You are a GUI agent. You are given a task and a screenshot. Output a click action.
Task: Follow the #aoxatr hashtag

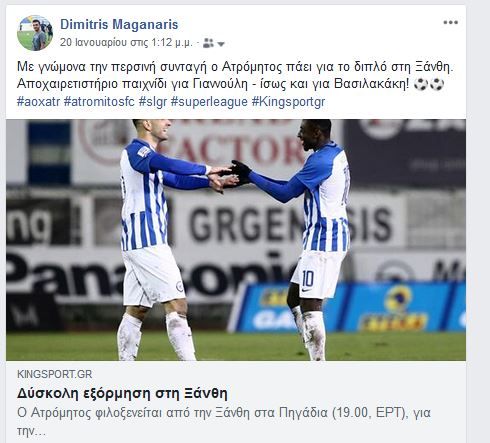coord(38,102)
